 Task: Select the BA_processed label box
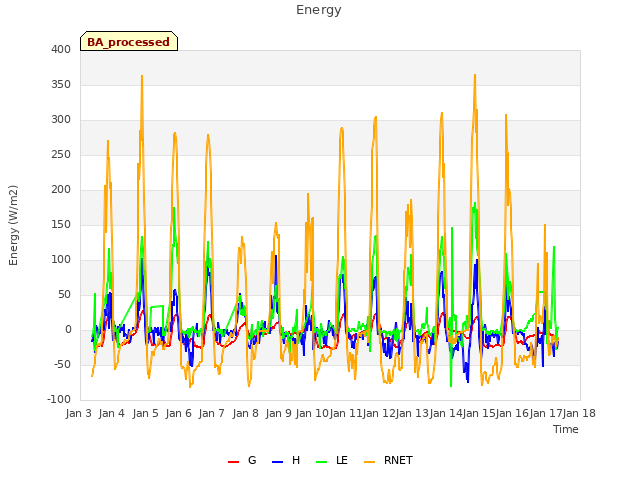[129, 41]
